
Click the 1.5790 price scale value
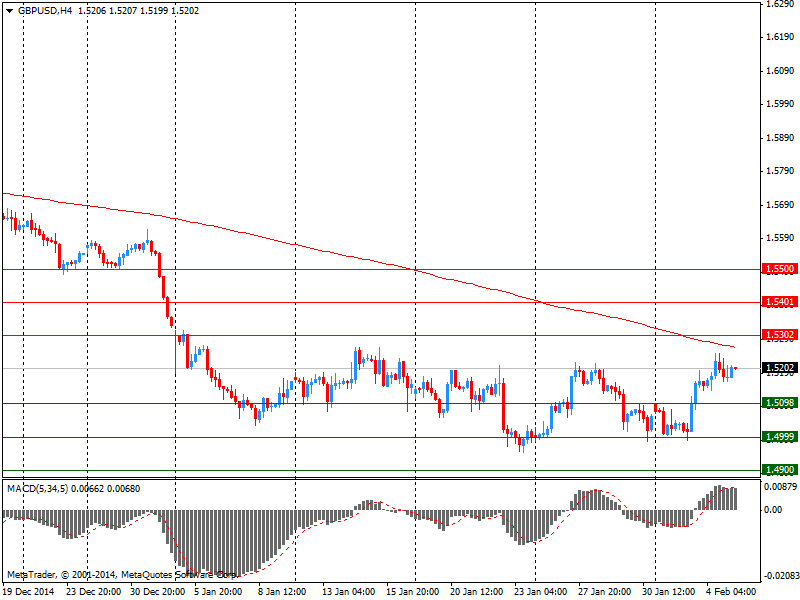tap(781, 170)
